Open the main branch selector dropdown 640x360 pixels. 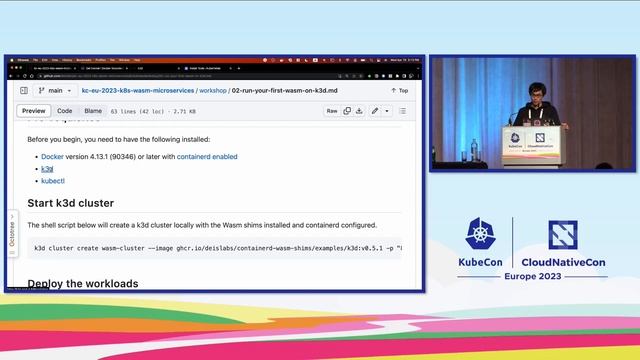click(x=55, y=91)
